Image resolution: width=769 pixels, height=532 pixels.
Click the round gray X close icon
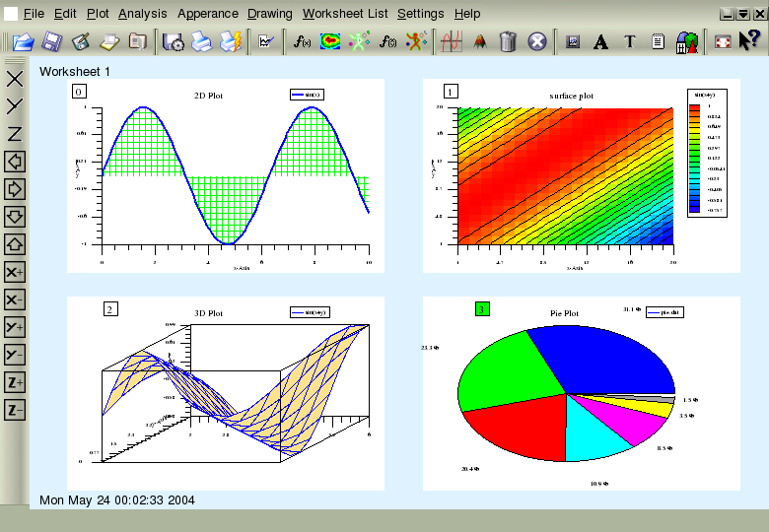(537, 42)
